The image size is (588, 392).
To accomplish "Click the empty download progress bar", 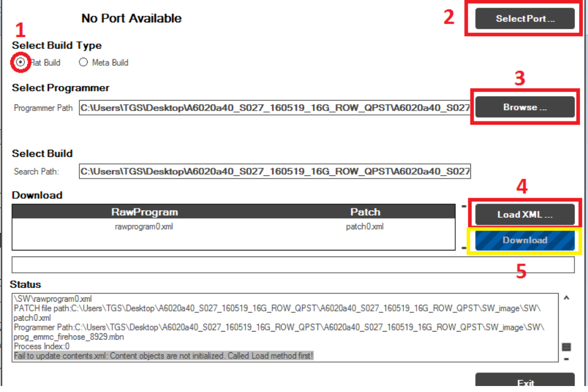I will pyautogui.click(x=293, y=265).
